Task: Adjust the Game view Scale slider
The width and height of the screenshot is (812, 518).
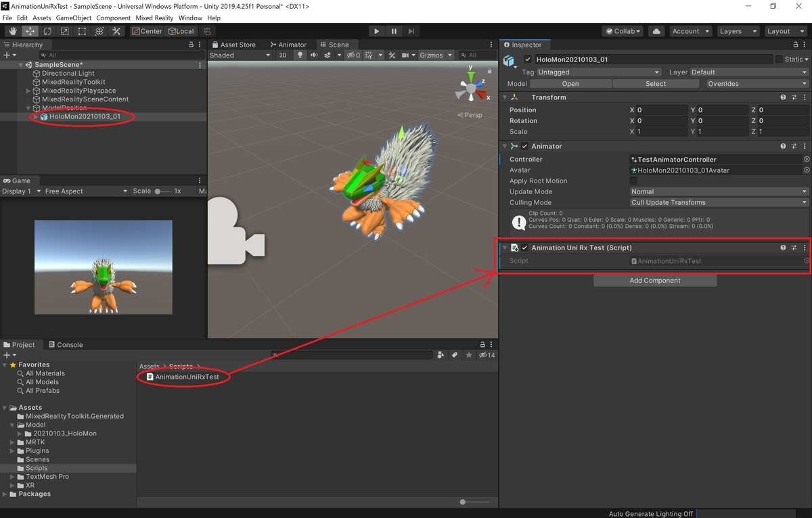Action: [x=163, y=191]
